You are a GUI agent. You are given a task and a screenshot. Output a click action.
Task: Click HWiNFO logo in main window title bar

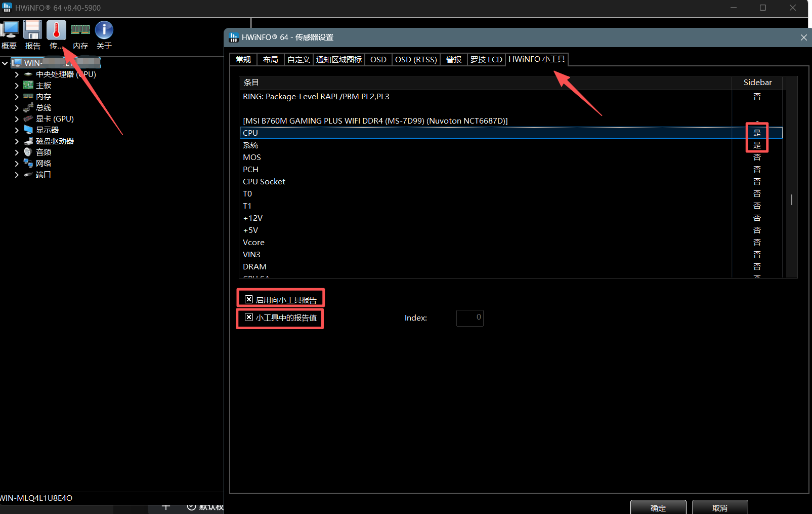click(x=7, y=8)
